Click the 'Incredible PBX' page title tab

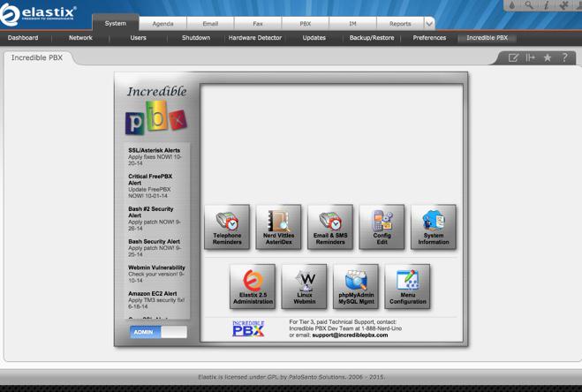click(x=37, y=58)
